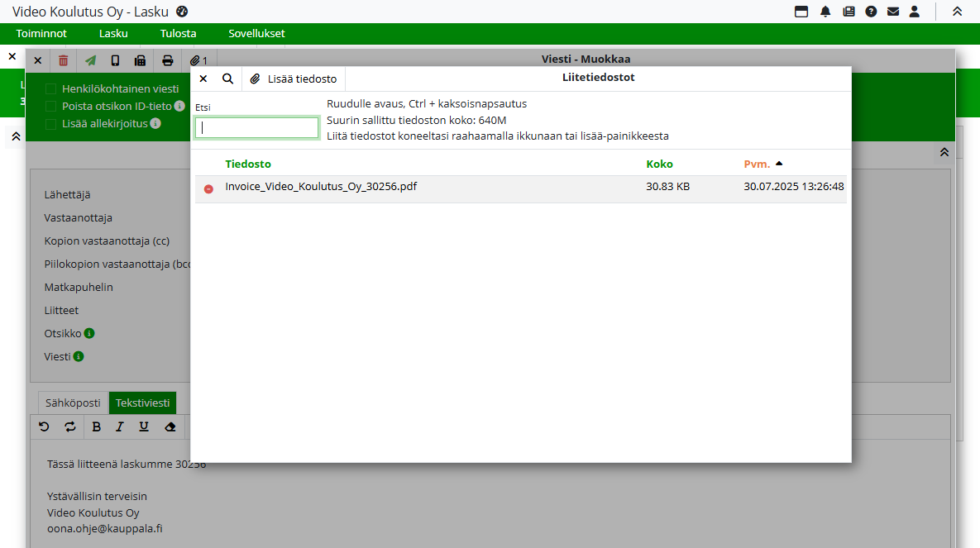The width and height of the screenshot is (980, 548).
Task: Click the print icon in message toolbar
Action: pyautogui.click(x=168, y=60)
